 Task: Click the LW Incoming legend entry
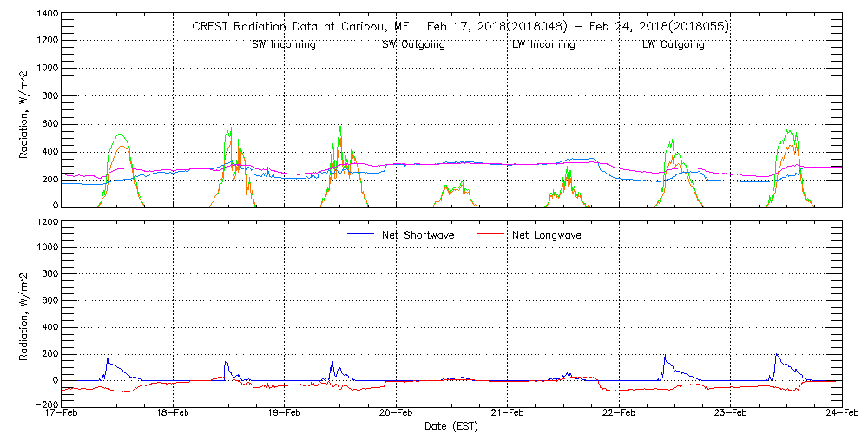(543, 44)
